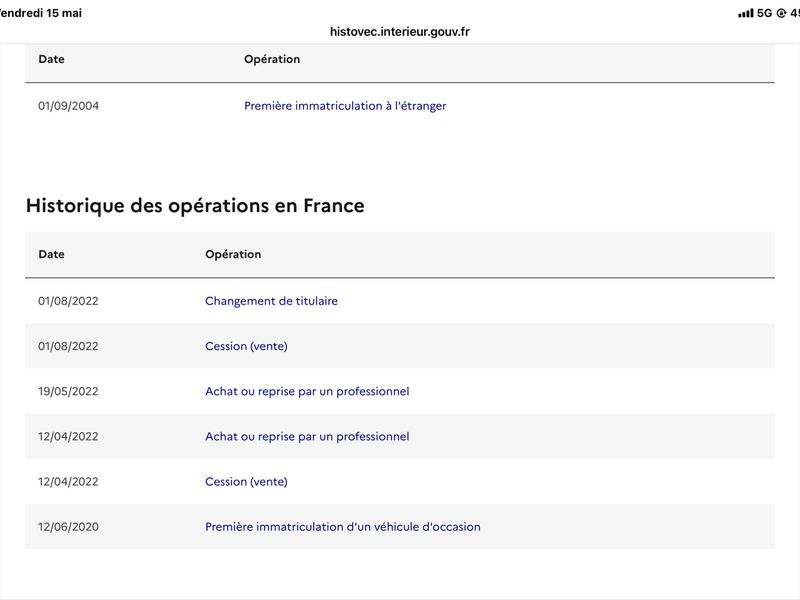This screenshot has width=800, height=600.
Task: Tap the Vendredi 15 mai status date
Action: point(41,13)
